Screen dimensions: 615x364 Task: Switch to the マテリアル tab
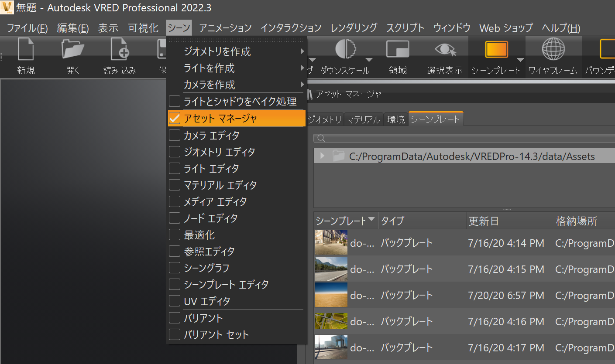[363, 118]
